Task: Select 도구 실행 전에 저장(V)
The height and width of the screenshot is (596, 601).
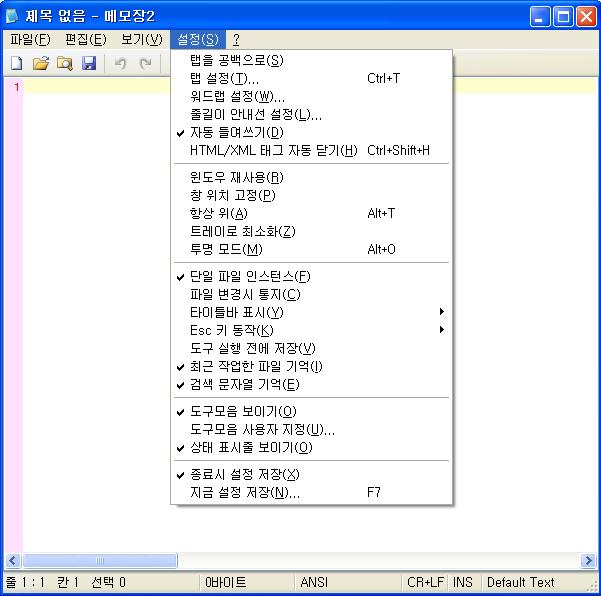Action: point(312,348)
